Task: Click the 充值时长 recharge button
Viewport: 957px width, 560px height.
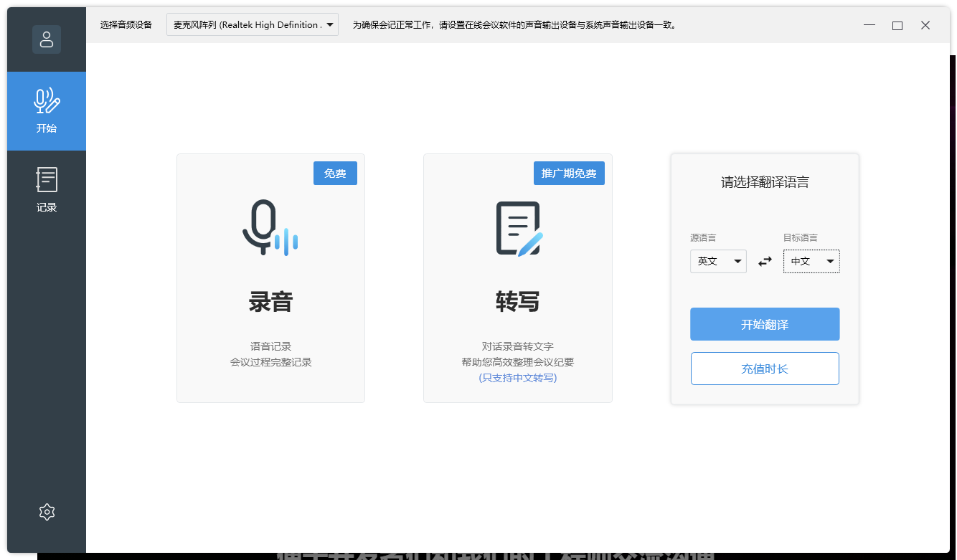Action: tap(764, 368)
